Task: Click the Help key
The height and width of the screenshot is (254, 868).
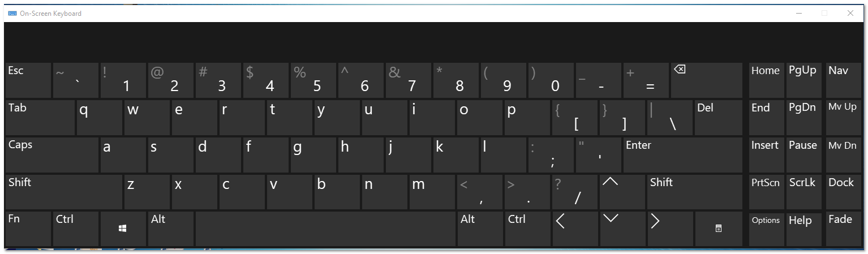Action: pos(803,229)
